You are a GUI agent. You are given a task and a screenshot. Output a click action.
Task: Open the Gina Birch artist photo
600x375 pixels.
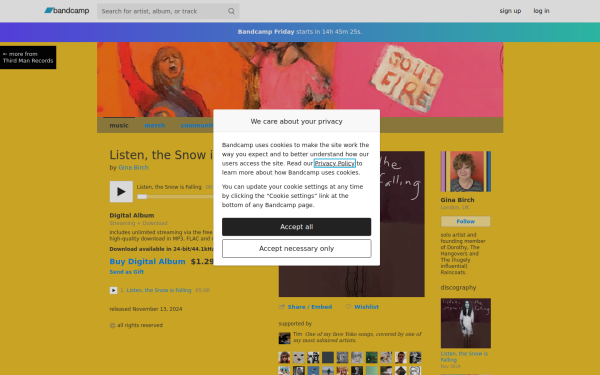tap(466, 171)
